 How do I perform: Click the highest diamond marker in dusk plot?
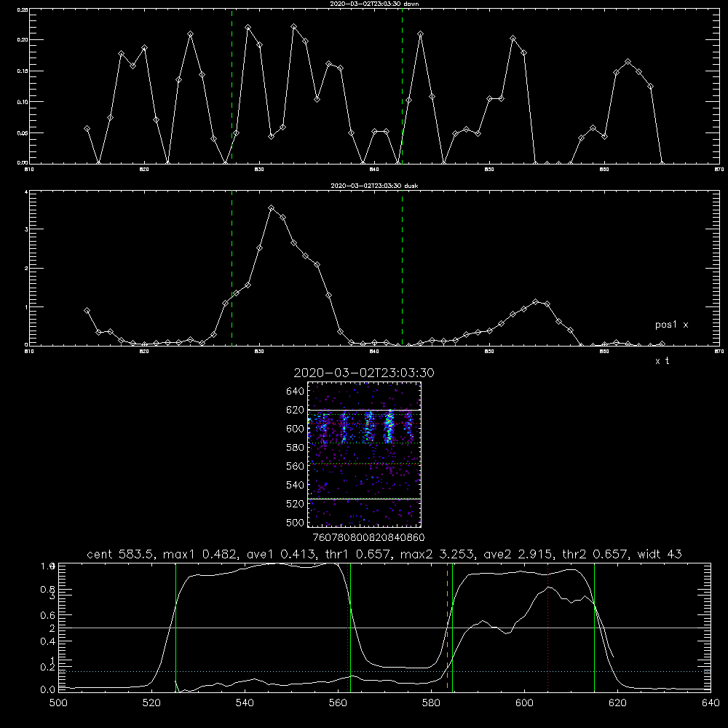pyautogui.click(x=272, y=208)
